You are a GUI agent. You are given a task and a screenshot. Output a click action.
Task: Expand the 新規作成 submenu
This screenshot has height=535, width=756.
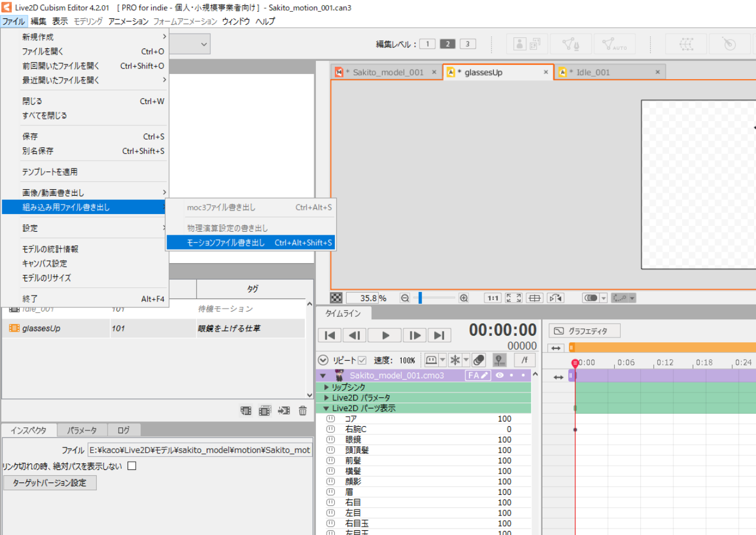click(x=85, y=37)
